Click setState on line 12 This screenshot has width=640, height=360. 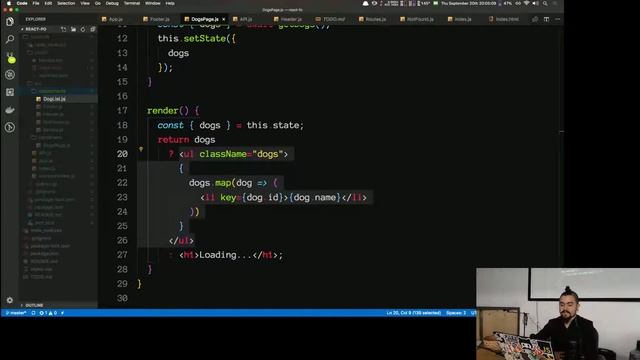(204, 39)
